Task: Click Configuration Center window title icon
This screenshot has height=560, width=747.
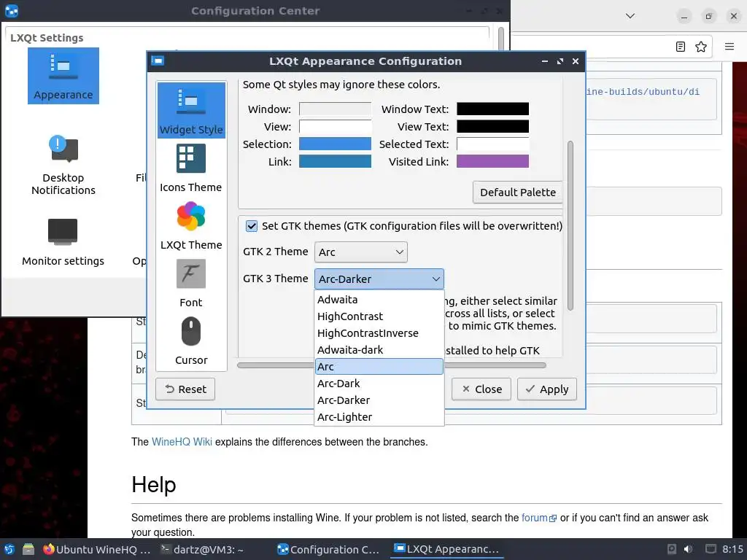Action: [12, 10]
